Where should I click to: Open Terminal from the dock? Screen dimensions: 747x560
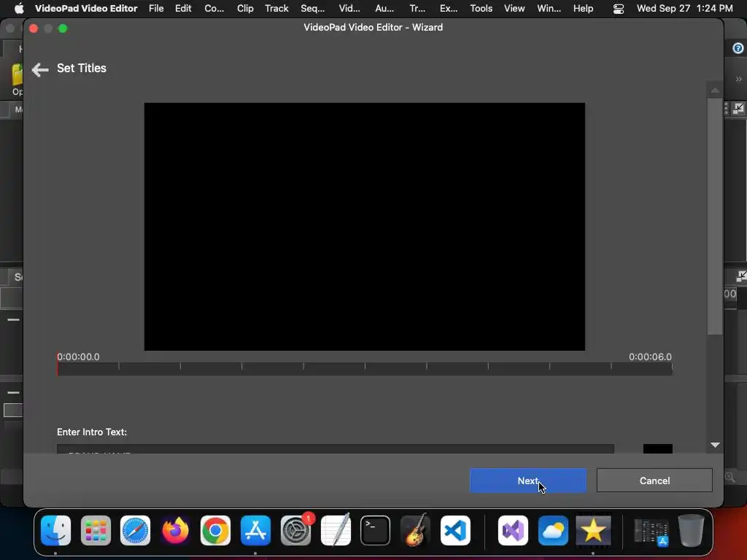tap(376, 530)
